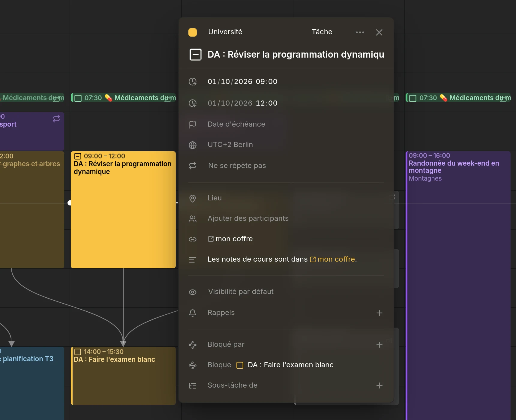Select the yellow Réviser la programmation dynamique event
The image size is (516, 420).
[x=123, y=209]
